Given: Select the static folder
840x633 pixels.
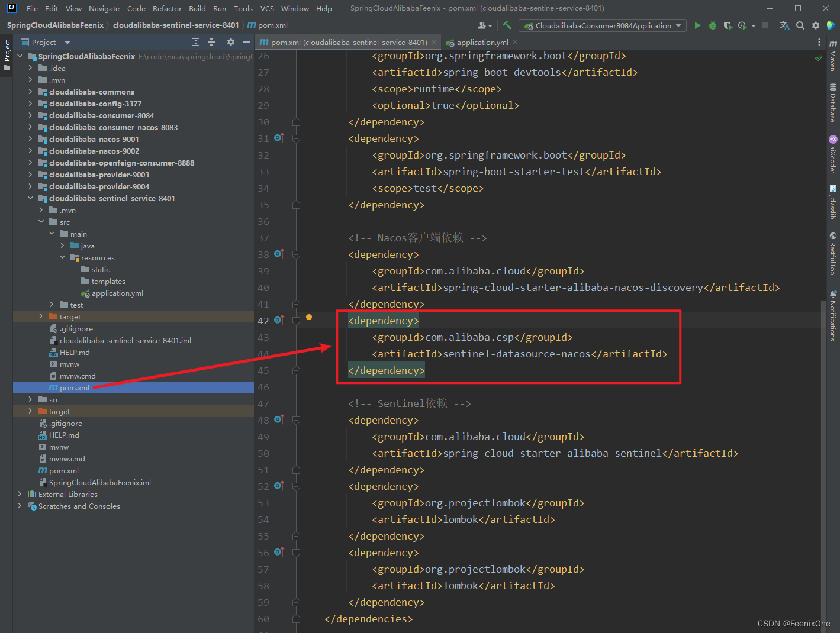Looking at the screenshot, I should pyautogui.click(x=101, y=269).
